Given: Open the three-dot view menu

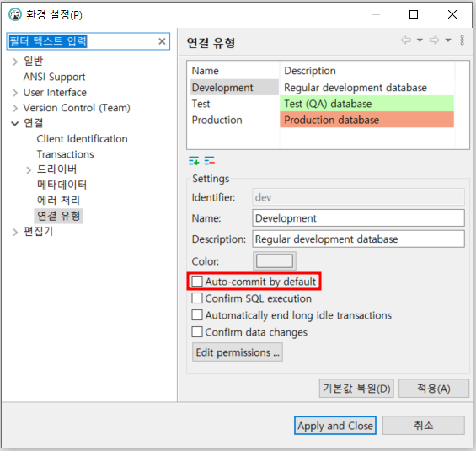Looking at the screenshot, I should [x=462, y=40].
